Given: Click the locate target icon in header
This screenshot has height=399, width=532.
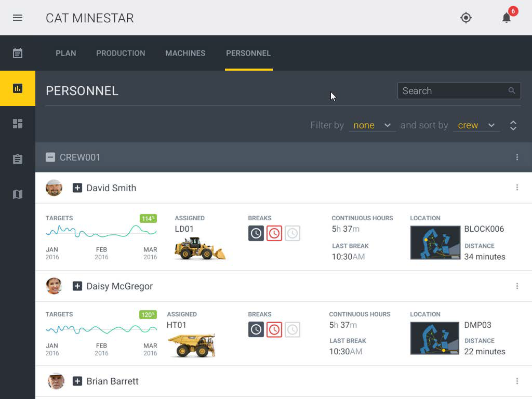Looking at the screenshot, I should (466, 18).
